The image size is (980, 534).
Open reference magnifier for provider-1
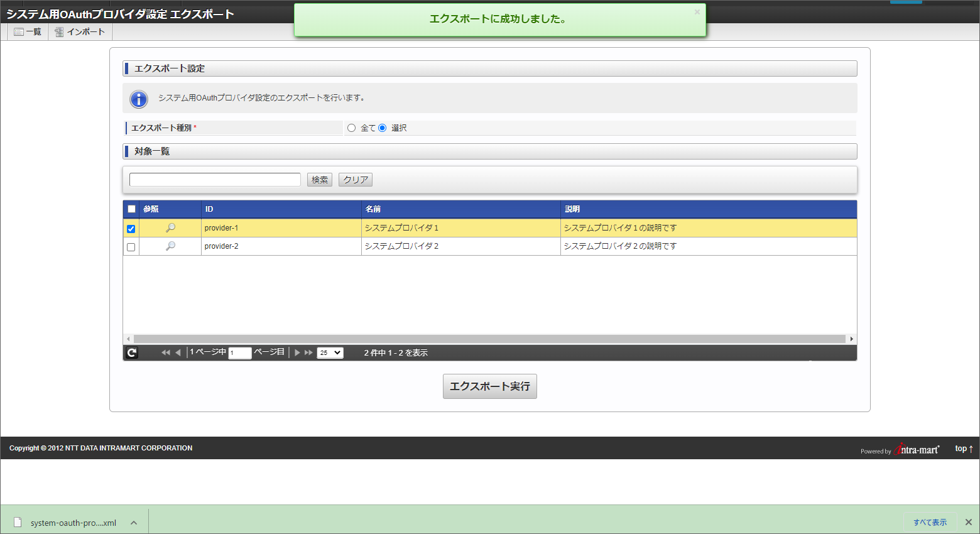point(170,228)
